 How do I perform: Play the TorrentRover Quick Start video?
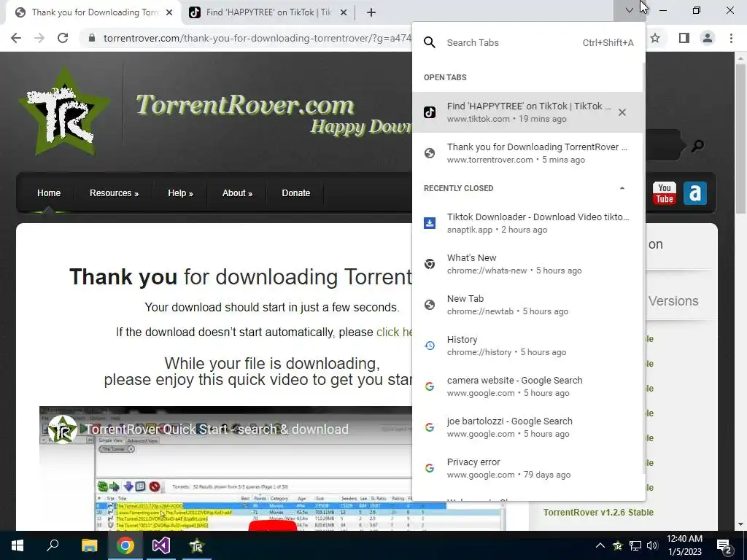coord(273,525)
